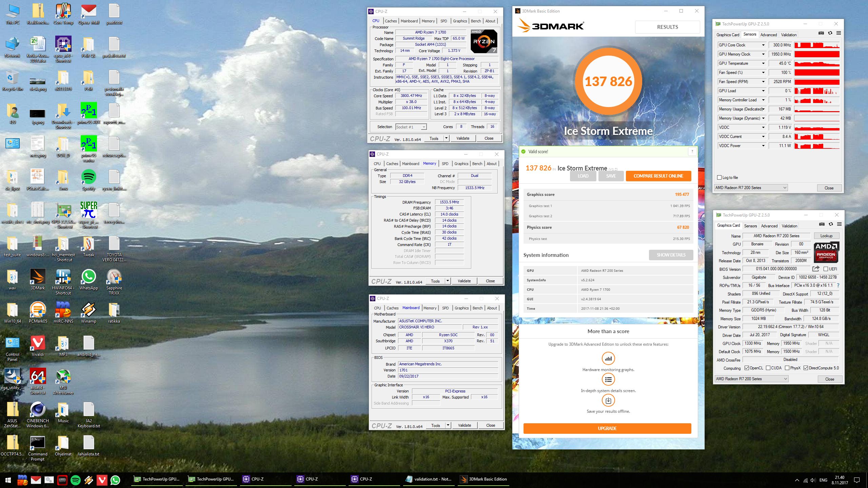
Task: Switch to Caches tab in top CPU-Z window
Action: (x=391, y=21)
